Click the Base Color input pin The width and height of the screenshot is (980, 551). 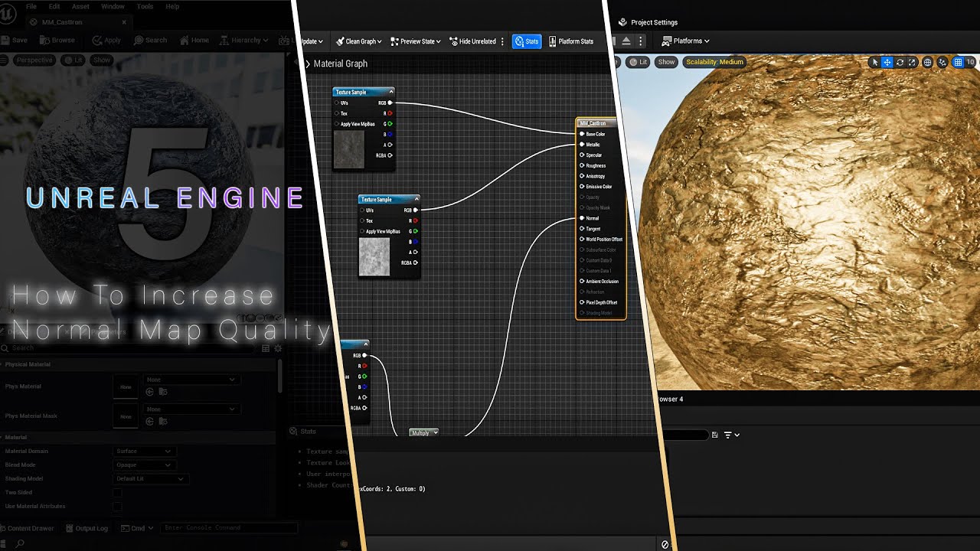tap(582, 134)
